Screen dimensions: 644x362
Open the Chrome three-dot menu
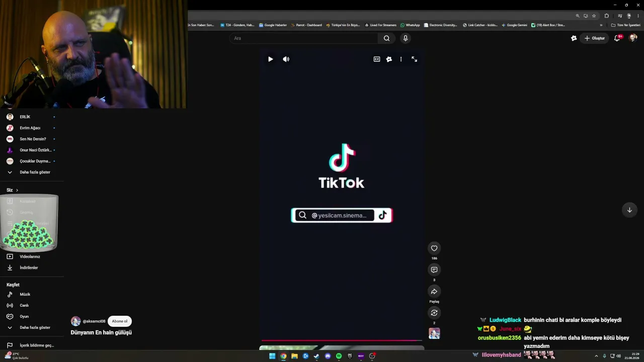638,16
